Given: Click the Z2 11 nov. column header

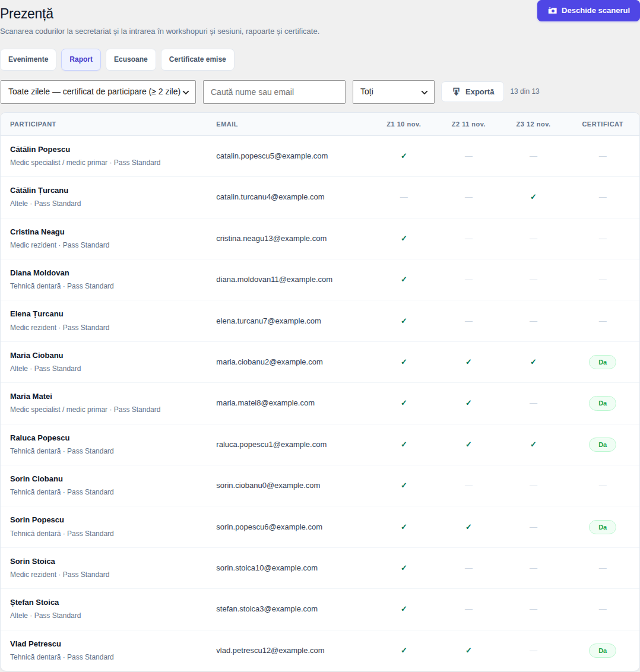Looking at the screenshot, I should [468, 124].
